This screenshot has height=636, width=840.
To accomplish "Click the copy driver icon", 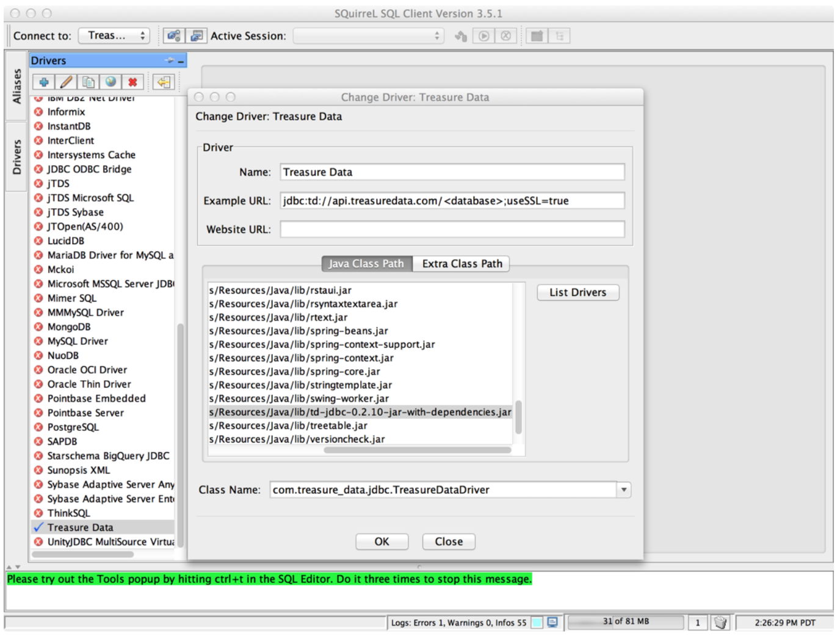I will (x=89, y=82).
